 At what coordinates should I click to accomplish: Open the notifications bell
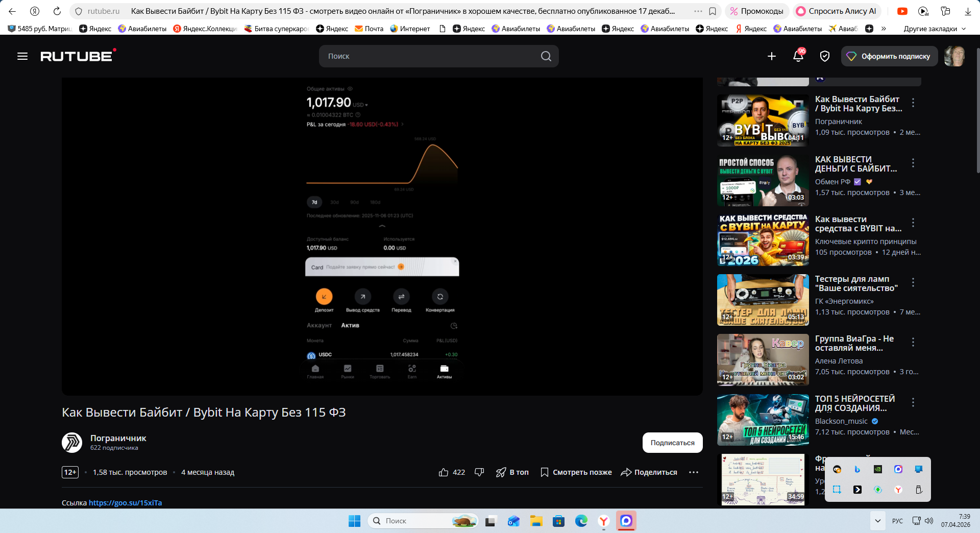[798, 56]
